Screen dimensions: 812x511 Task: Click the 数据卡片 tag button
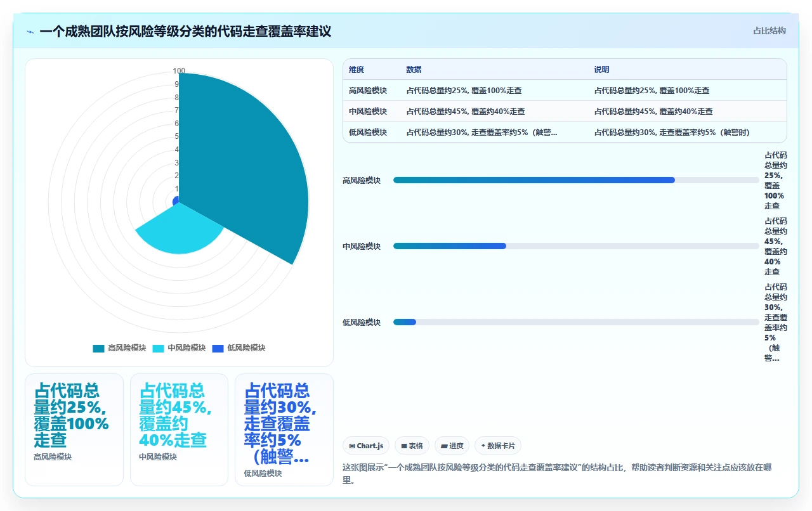498,446
